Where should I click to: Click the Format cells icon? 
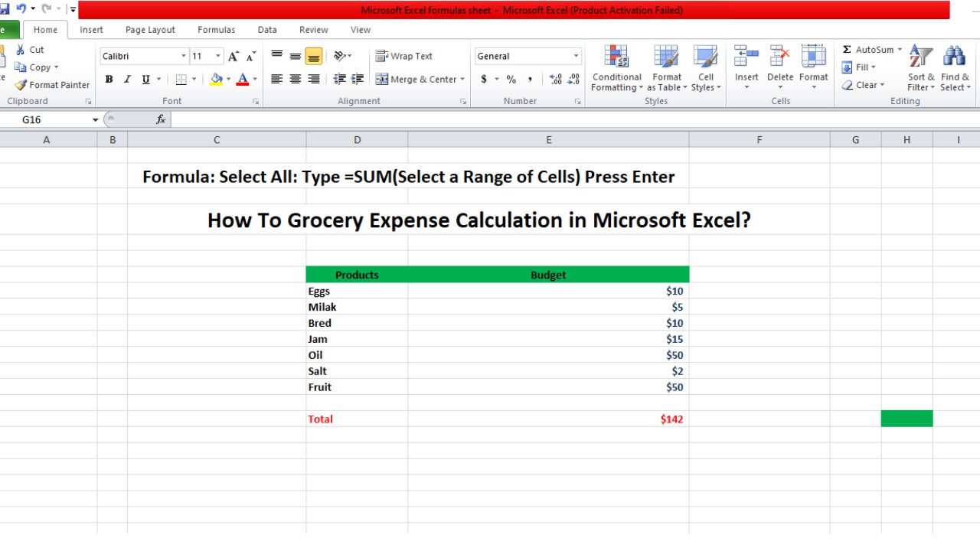pyautogui.click(x=813, y=56)
